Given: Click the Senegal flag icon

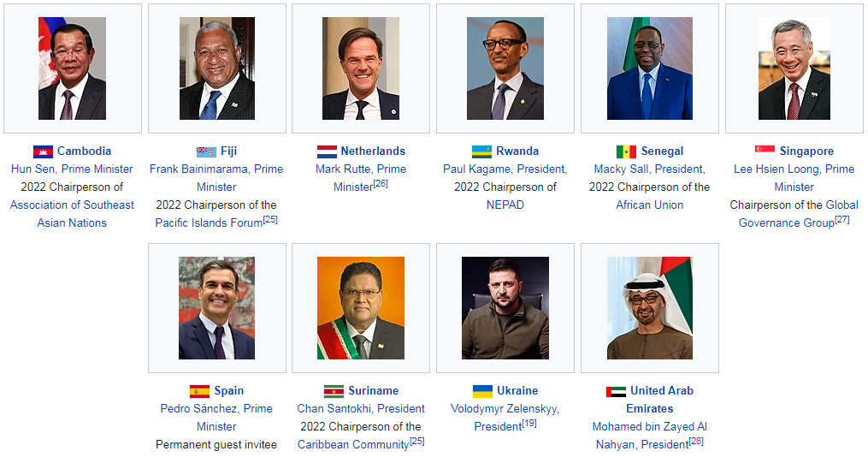Looking at the screenshot, I should click(626, 151).
